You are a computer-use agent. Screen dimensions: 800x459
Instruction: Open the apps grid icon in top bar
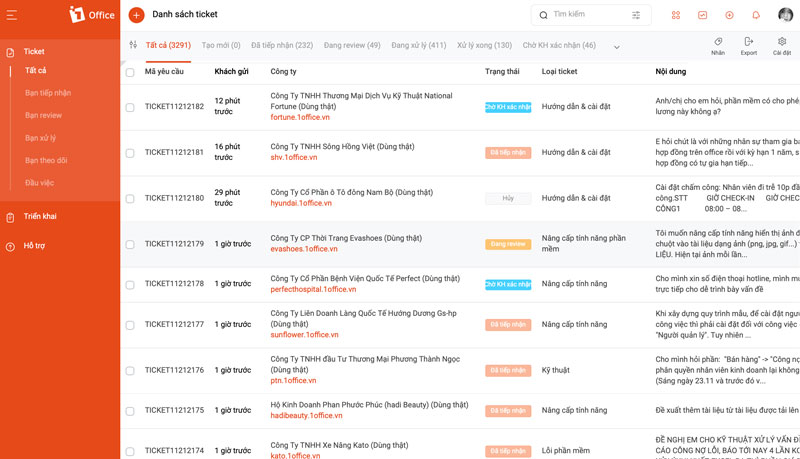coord(676,15)
